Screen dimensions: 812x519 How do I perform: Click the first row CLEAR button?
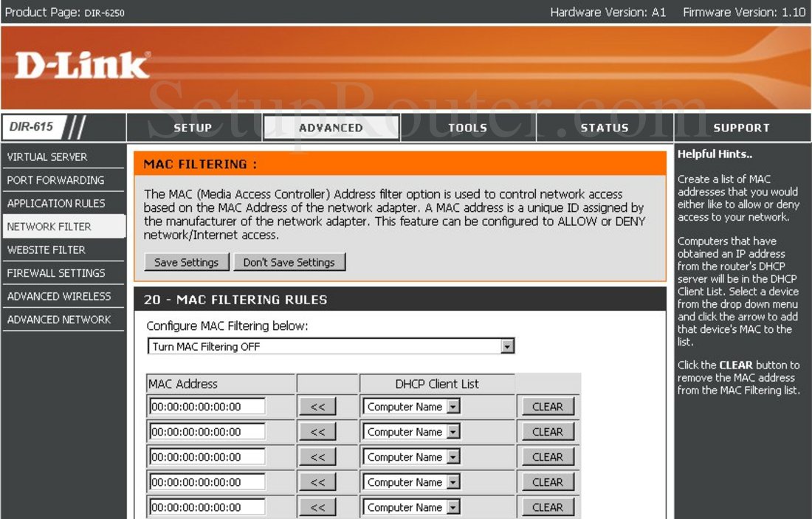(x=548, y=407)
